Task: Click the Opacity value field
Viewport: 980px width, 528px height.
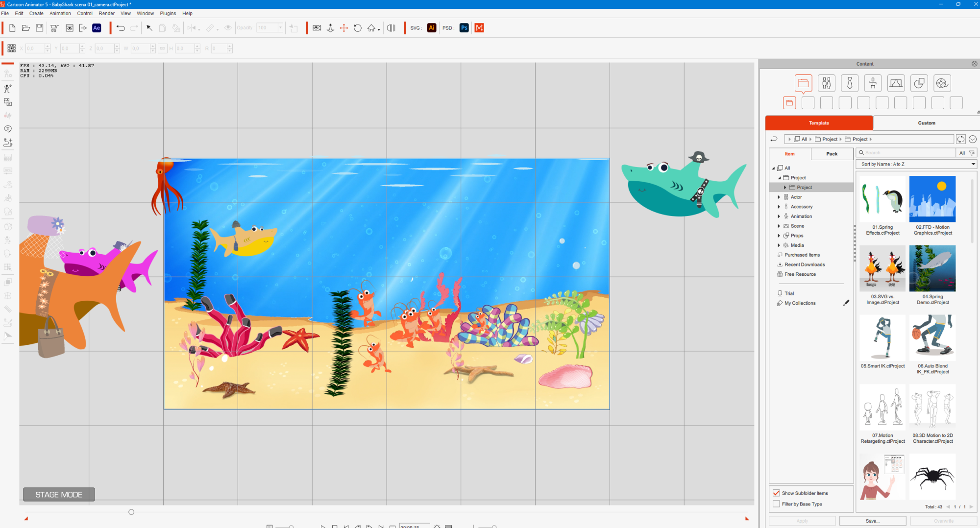Action: (268, 28)
